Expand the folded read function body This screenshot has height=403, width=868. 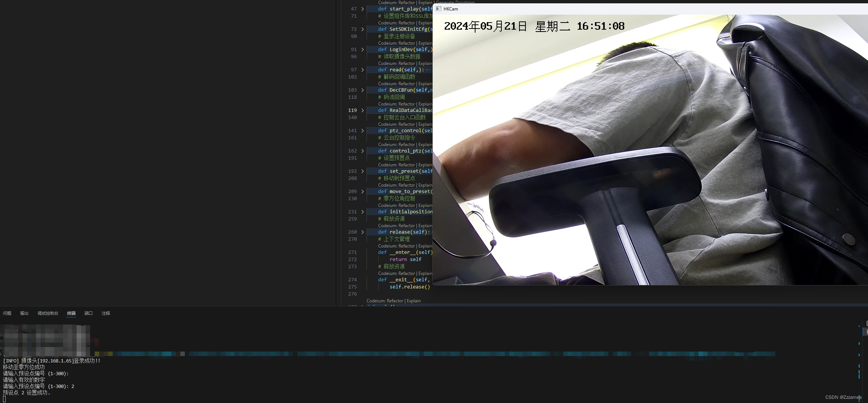coord(362,70)
